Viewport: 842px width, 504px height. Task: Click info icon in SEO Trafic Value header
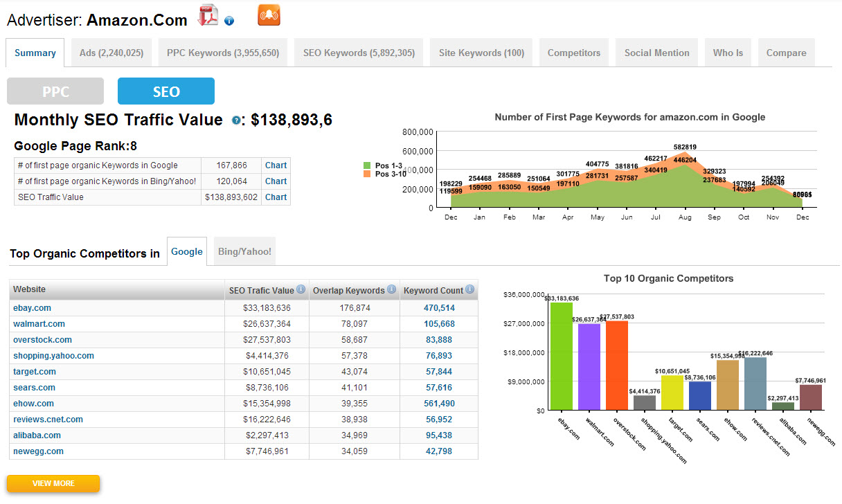click(x=301, y=289)
